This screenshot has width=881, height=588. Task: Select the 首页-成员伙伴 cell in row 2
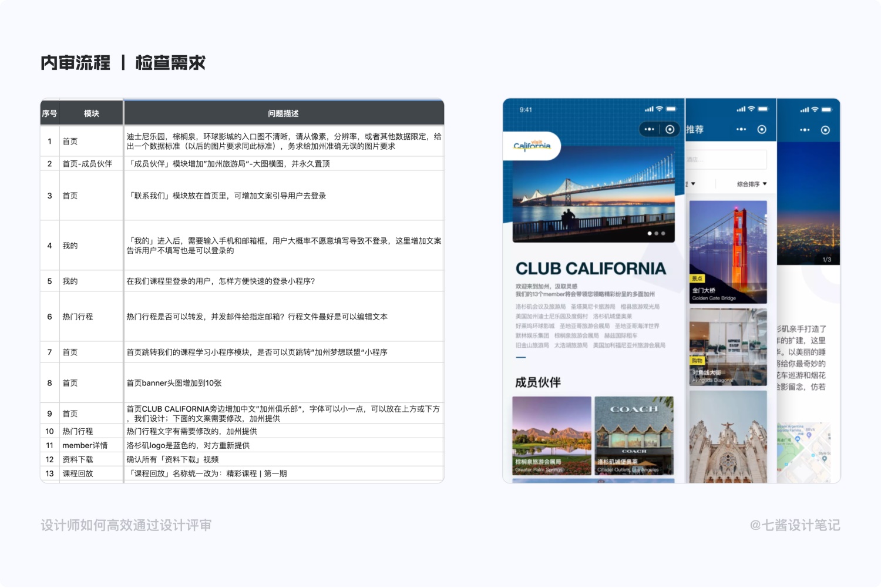click(x=91, y=163)
